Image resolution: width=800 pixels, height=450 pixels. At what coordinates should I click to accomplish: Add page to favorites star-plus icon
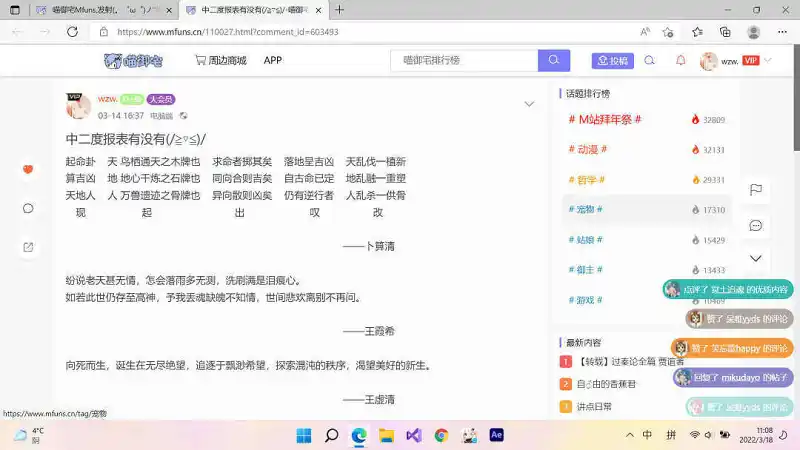click(668, 32)
